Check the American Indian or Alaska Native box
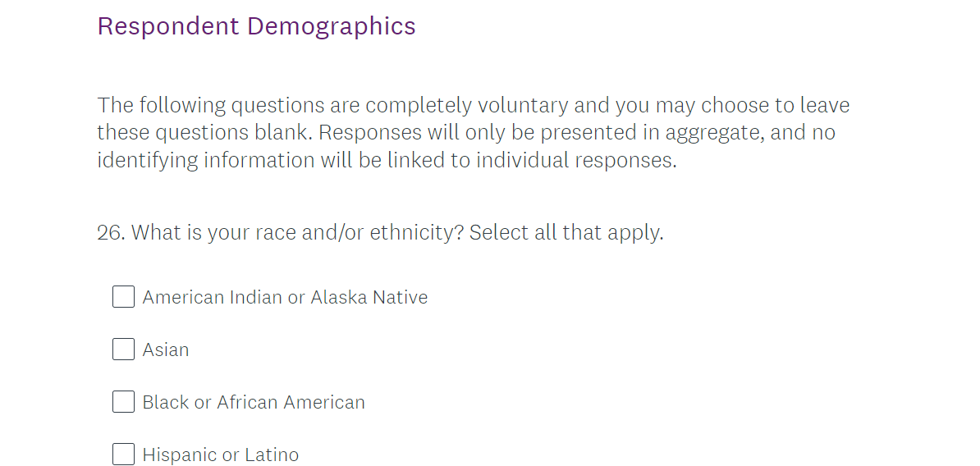This screenshot has width=980, height=466. tap(123, 297)
